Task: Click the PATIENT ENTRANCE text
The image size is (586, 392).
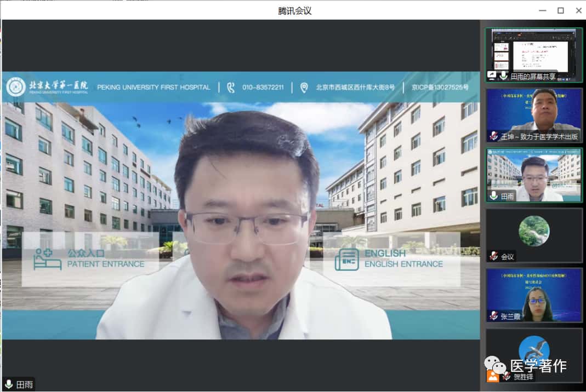Action: pyautogui.click(x=106, y=264)
